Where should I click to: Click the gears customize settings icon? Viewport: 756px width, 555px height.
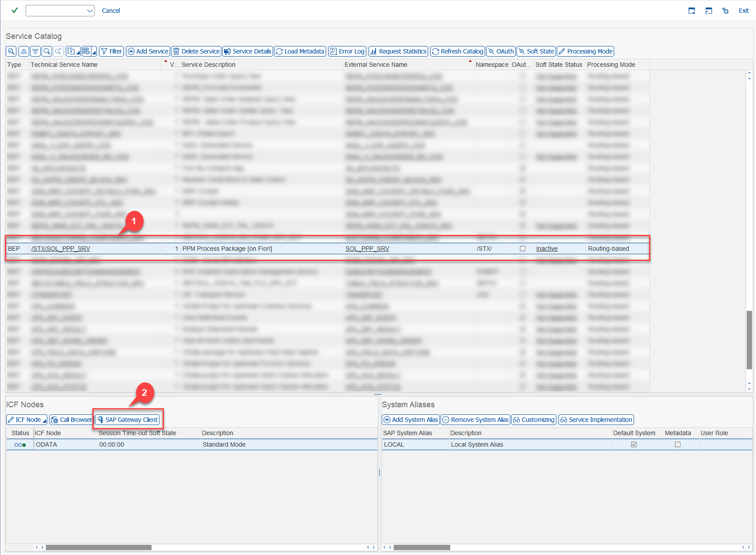coord(725,11)
